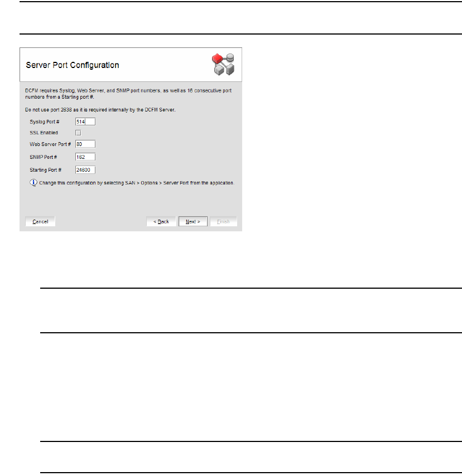The height and width of the screenshot is (476, 462).
Task: Click the 'Web Server Port #' label
Action: click(50, 144)
